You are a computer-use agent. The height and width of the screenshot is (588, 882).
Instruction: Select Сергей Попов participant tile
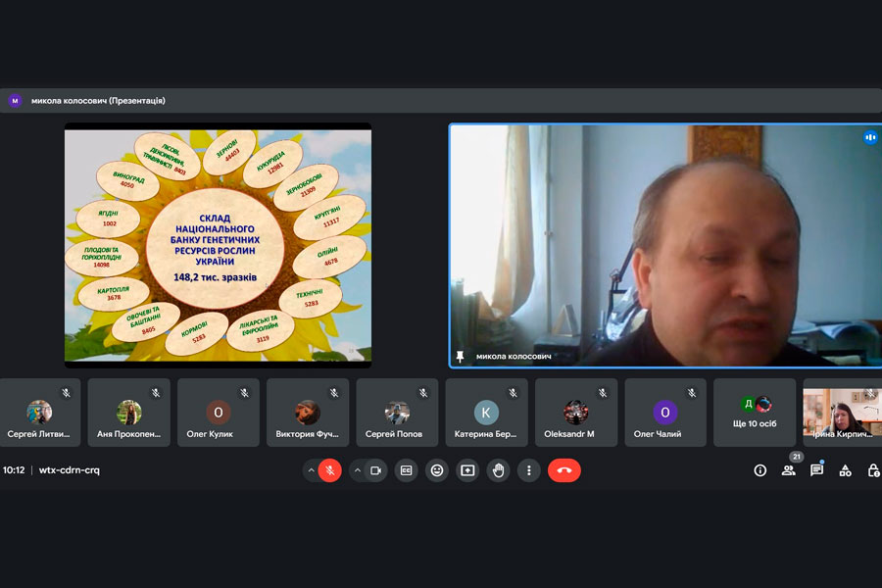pyautogui.click(x=397, y=413)
